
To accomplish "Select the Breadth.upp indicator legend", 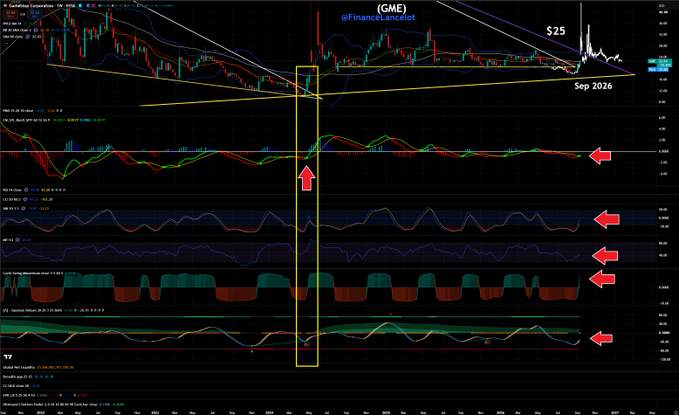I will [x=16, y=377].
